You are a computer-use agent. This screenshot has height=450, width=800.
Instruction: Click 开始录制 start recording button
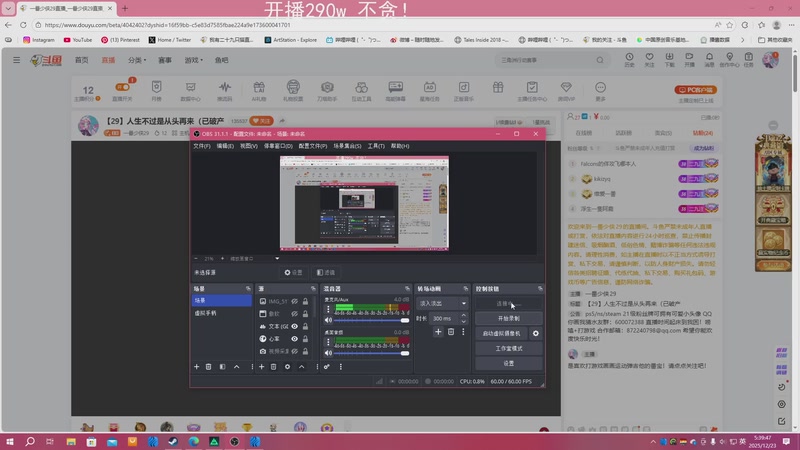[509, 318]
